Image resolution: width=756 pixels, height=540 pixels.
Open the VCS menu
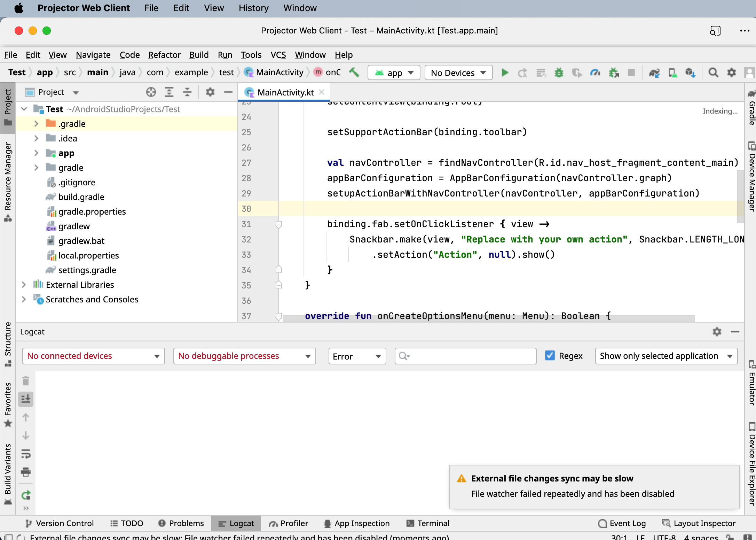(x=278, y=55)
